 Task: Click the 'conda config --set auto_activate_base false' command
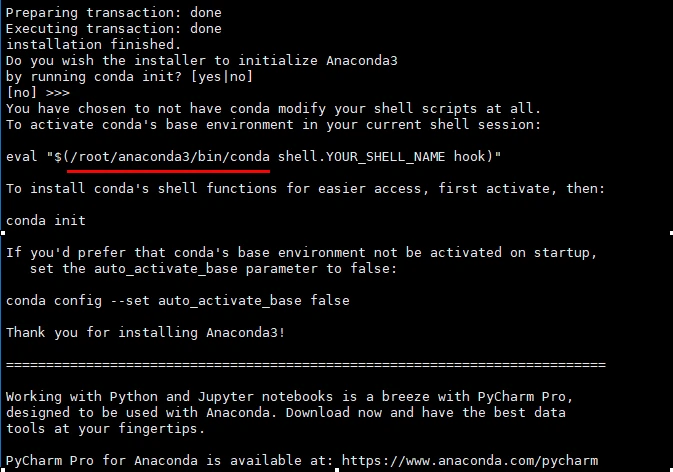(178, 301)
